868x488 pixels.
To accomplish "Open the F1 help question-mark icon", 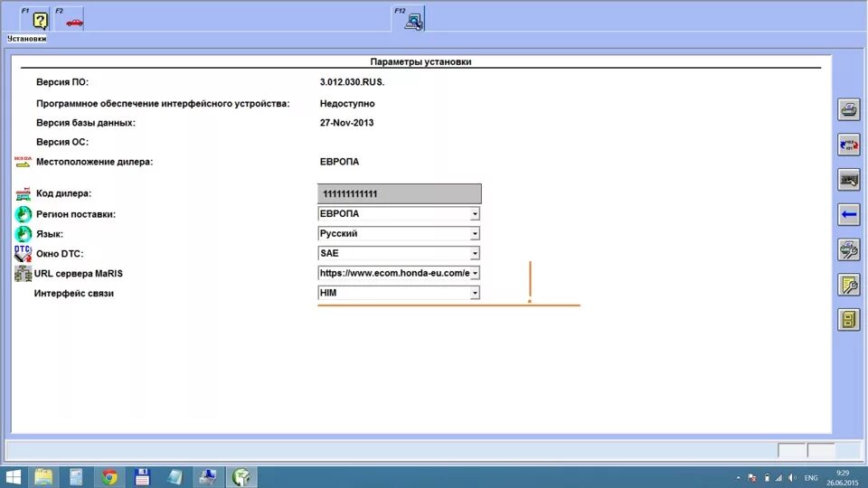I will coord(40,21).
